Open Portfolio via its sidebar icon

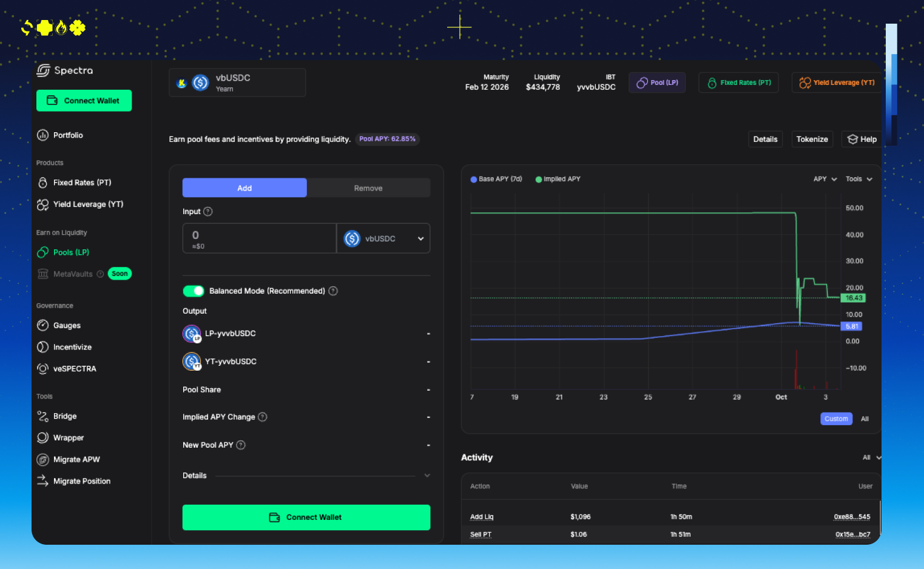point(42,135)
